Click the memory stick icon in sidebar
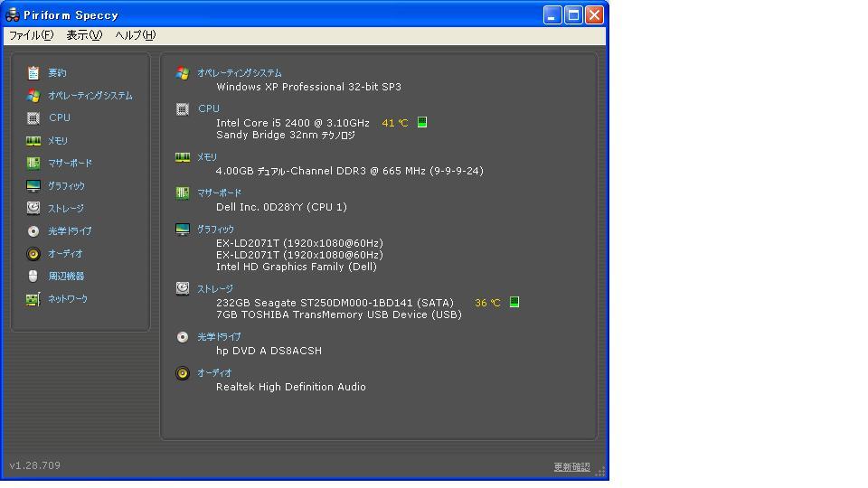868x488 pixels. tap(33, 141)
